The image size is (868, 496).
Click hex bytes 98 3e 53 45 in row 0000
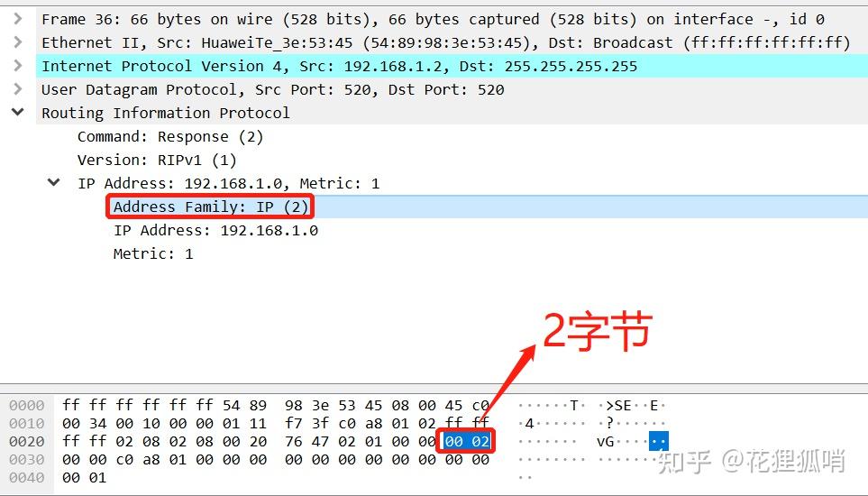[x=333, y=405]
